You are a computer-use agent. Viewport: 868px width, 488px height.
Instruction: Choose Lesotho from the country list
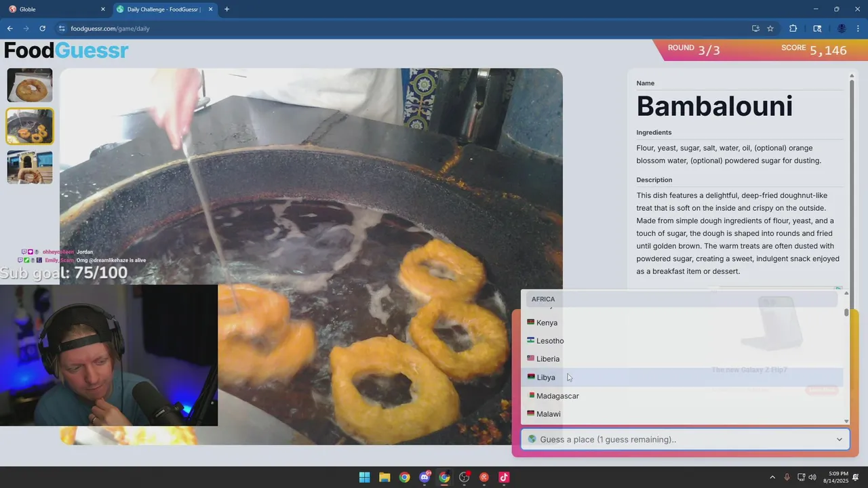pyautogui.click(x=684, y=341)
